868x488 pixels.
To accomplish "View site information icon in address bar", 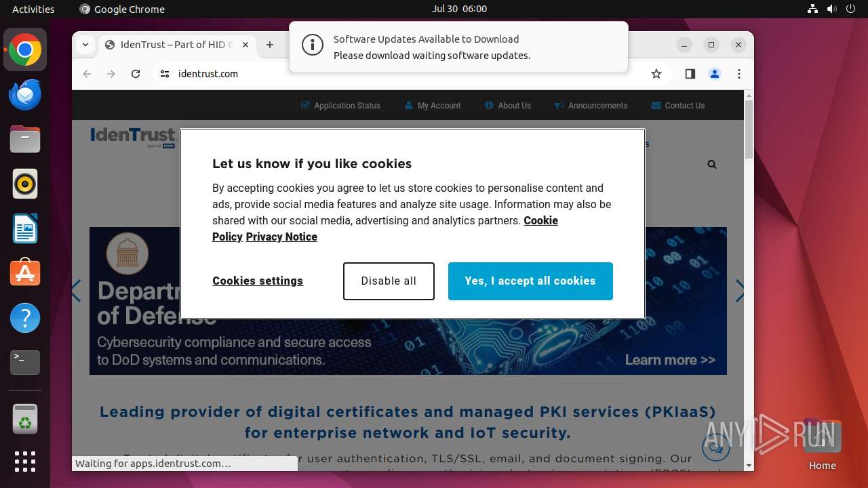I will pyautogui.click(x=165, y=74).
